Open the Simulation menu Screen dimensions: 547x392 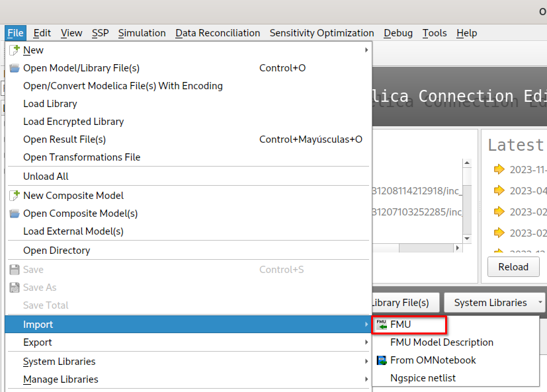pos(142,33)
